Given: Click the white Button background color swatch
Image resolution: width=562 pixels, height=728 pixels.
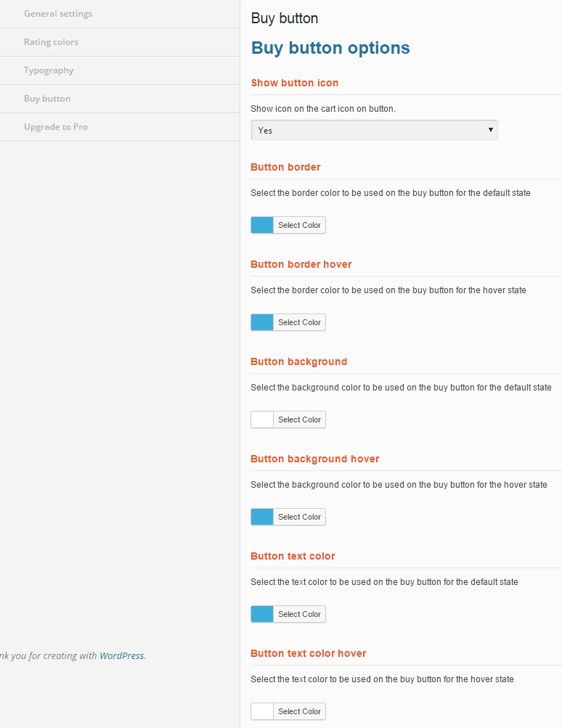Looking at the screenshot, I should (262, 420).
